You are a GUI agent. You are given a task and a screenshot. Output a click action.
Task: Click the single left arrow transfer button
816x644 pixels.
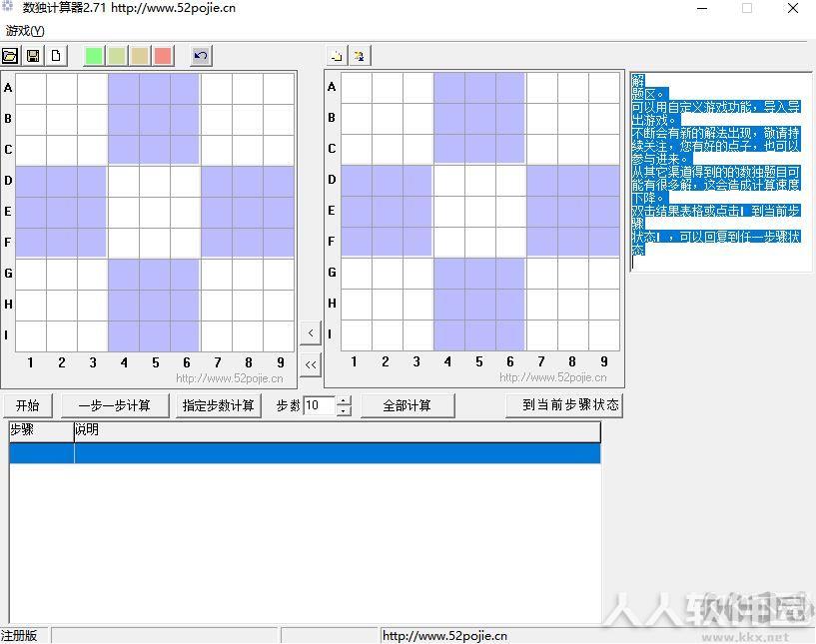(311, 332)
